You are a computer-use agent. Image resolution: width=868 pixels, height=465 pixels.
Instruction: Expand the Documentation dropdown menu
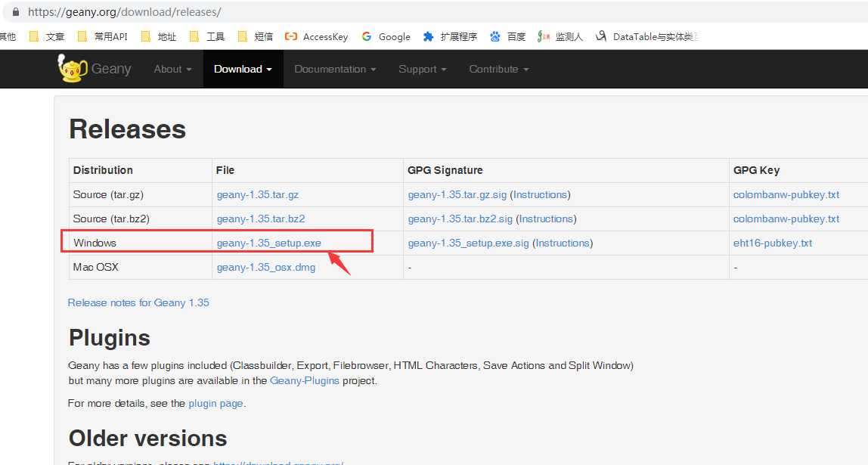(335, 70)
